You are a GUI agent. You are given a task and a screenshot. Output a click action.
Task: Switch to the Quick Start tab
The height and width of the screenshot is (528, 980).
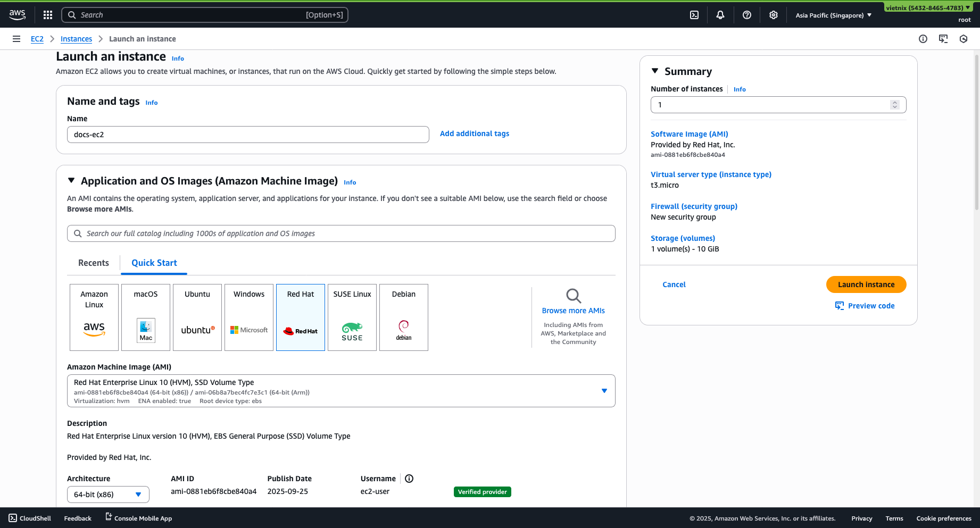coord(154,263)
